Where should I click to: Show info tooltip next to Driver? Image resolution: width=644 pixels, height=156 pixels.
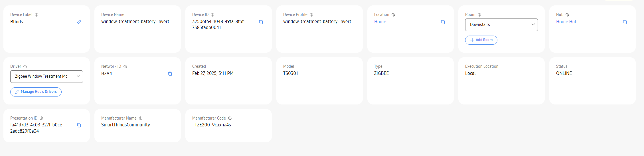point(25,67)
